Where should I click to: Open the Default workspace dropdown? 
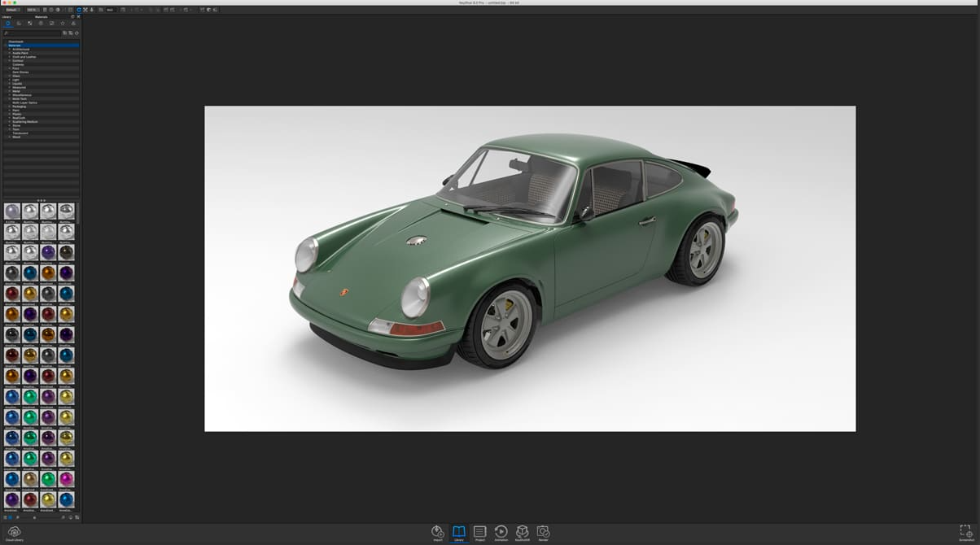click(12, 10)
